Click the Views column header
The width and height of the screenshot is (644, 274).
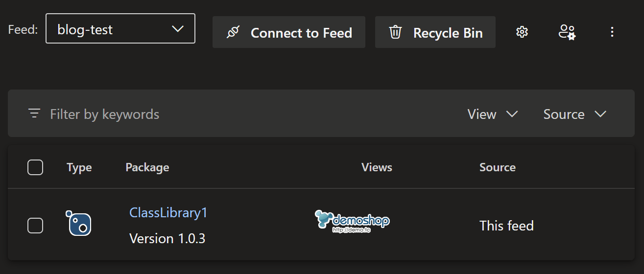(x=377, y=167)
